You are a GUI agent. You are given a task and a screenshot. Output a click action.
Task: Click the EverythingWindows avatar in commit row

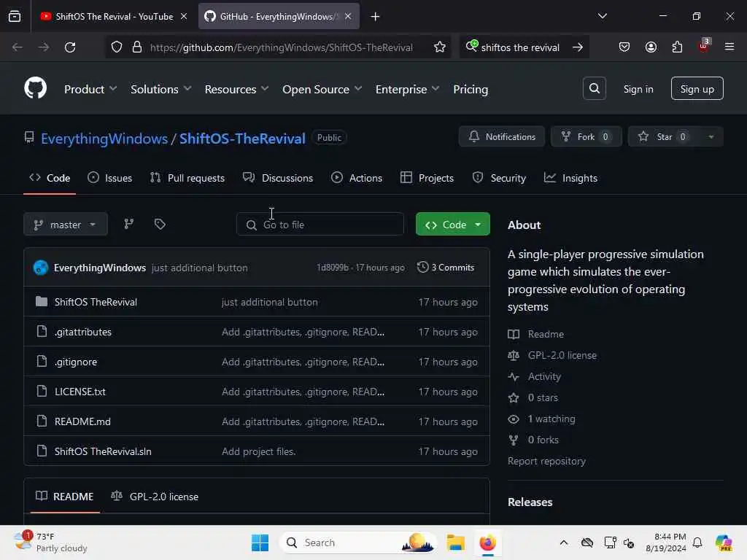[41, 268]
